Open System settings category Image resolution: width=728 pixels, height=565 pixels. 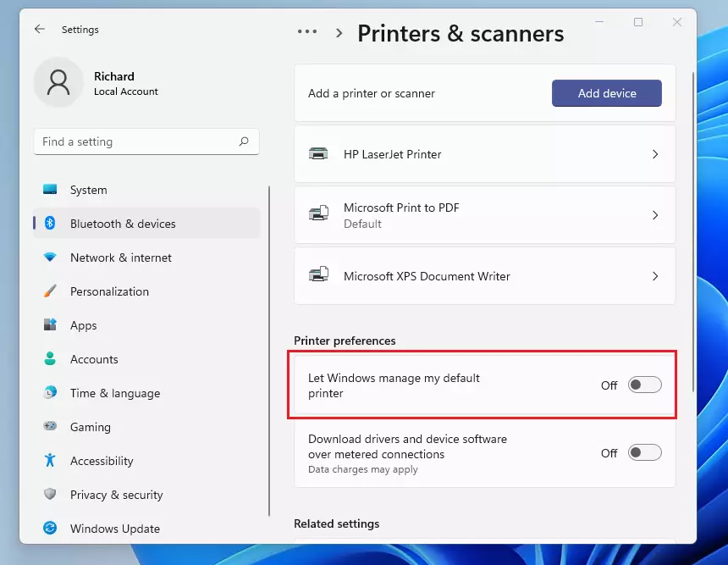146,190
